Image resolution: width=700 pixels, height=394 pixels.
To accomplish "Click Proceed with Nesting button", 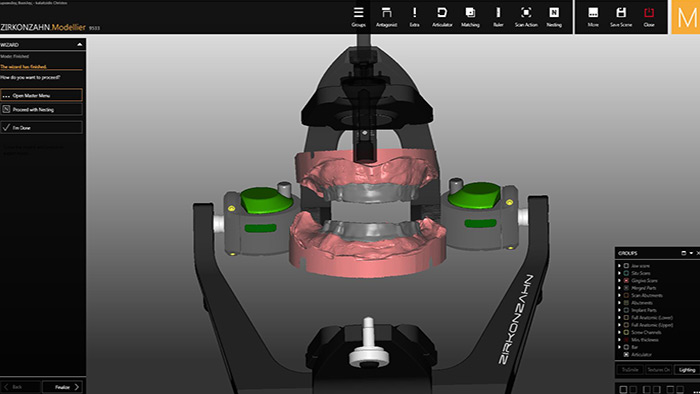I will click(x=42, y=109).
